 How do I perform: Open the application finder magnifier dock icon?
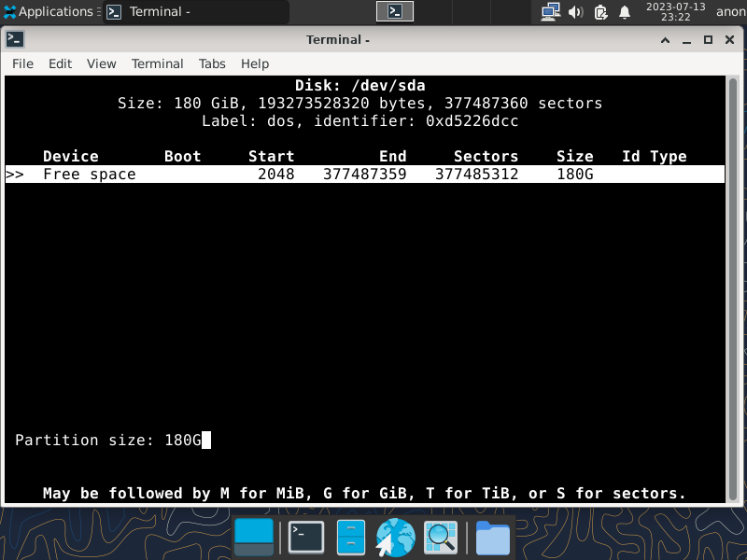tap(440, 538)
